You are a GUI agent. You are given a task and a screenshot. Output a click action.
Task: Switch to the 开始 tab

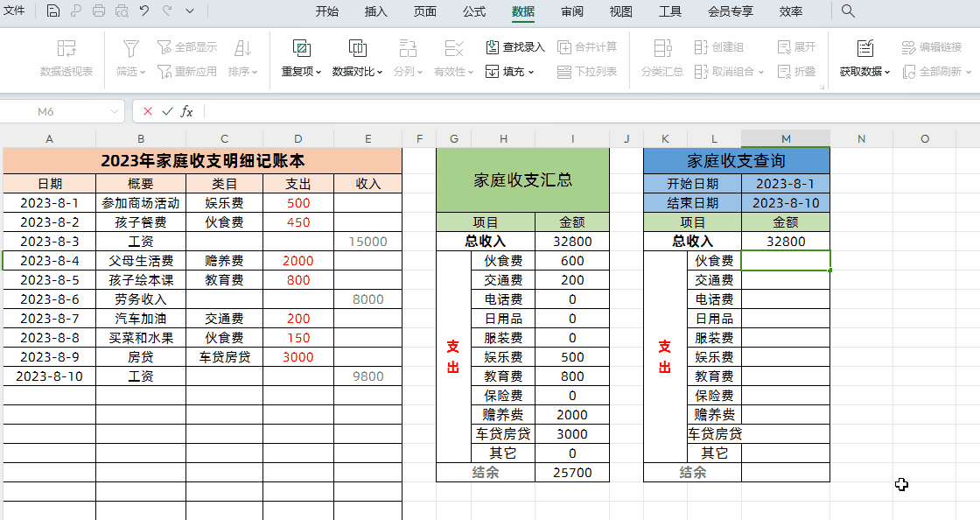click(327, 11)
